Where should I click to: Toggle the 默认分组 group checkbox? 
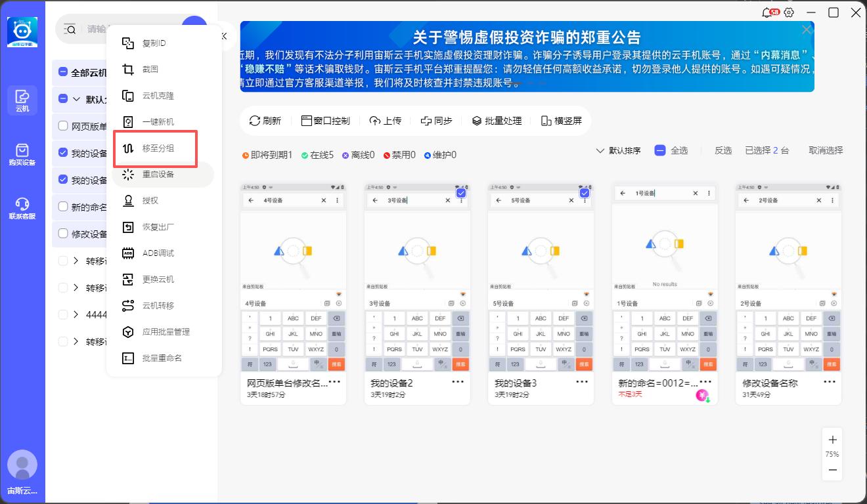[x=63, y=99]
